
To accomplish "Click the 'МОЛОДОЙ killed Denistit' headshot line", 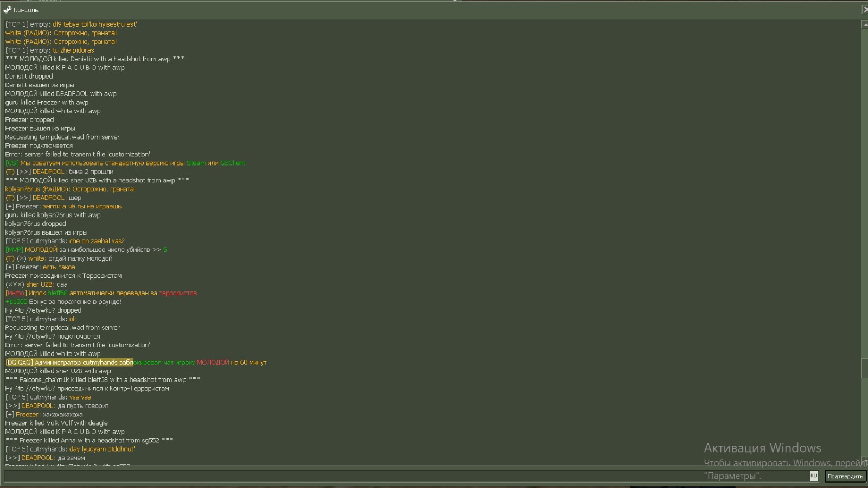I will click(94, 59).
